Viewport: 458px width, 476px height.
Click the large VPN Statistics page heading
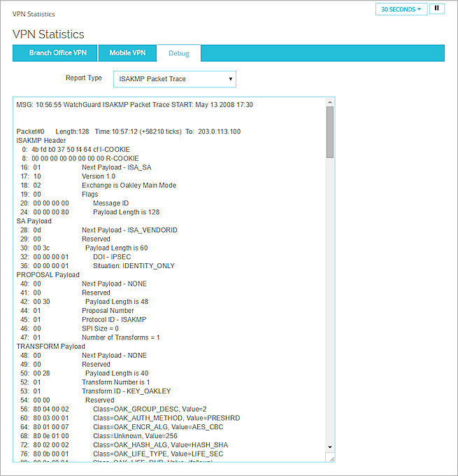[x=48, y=34]
